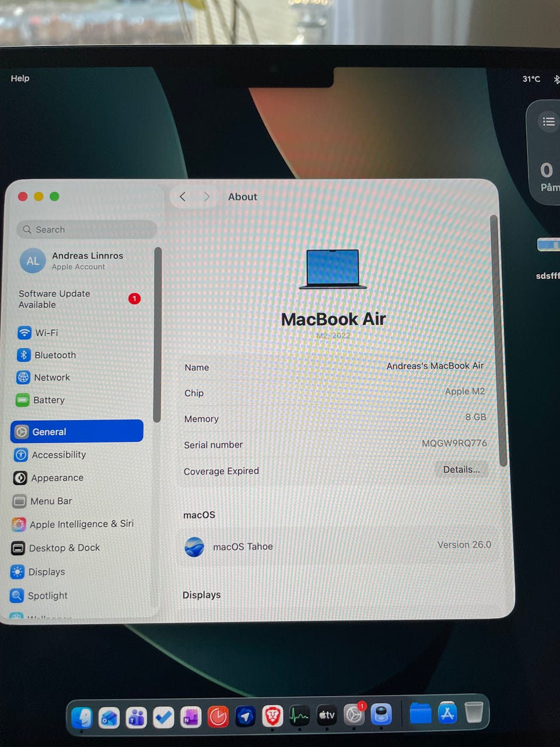Launch Microsoft Teams from the Dock
Viewport: 560px width, 747px height.
[x=136, y=717]
